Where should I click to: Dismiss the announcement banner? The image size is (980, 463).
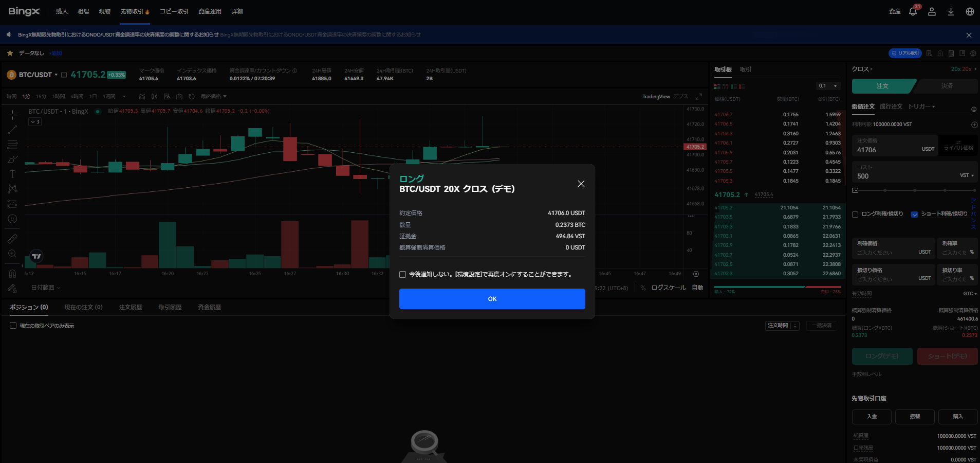[969, 35]
